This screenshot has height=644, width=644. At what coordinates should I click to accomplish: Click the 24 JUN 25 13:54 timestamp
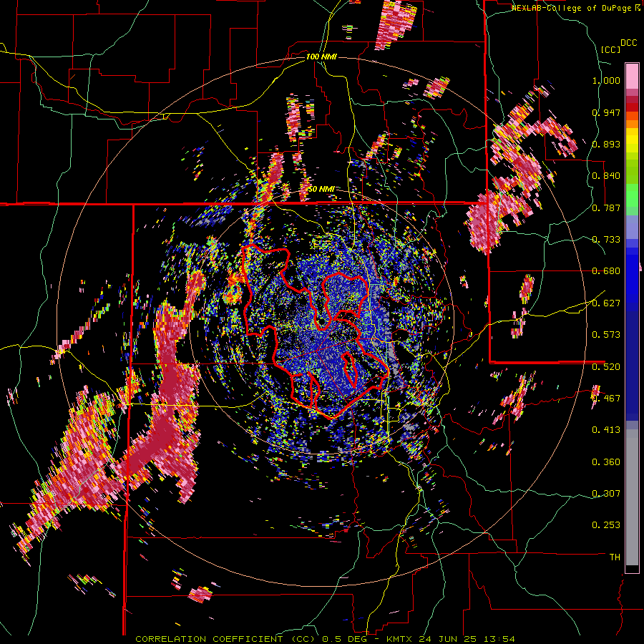[467, 639]
